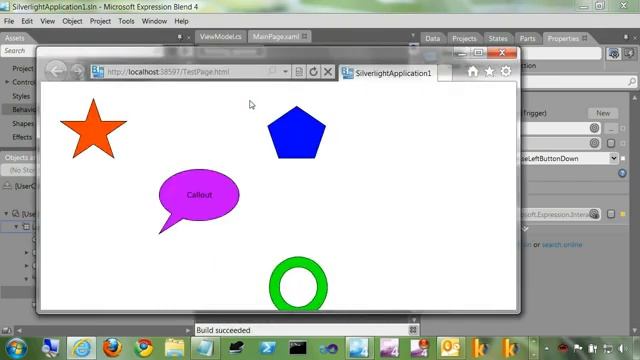Open the Tools menu
The image size is (640, 360).
tap(126, 21)
